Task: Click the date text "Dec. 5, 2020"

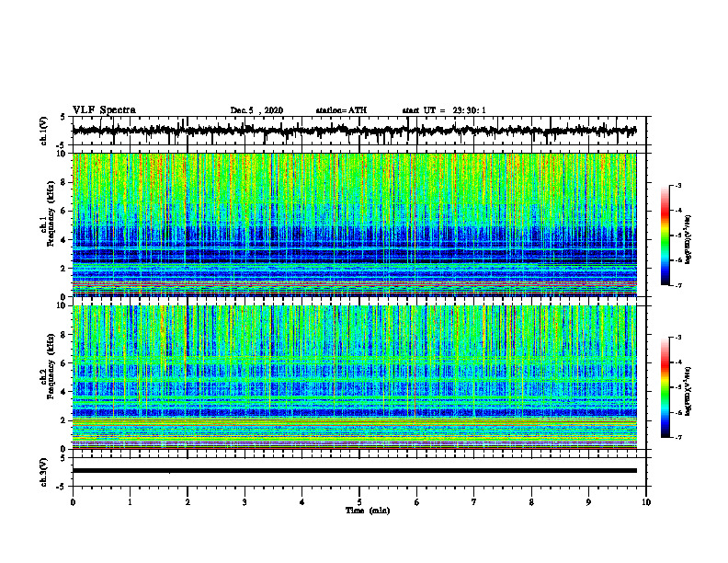Action: pos(256,110)
